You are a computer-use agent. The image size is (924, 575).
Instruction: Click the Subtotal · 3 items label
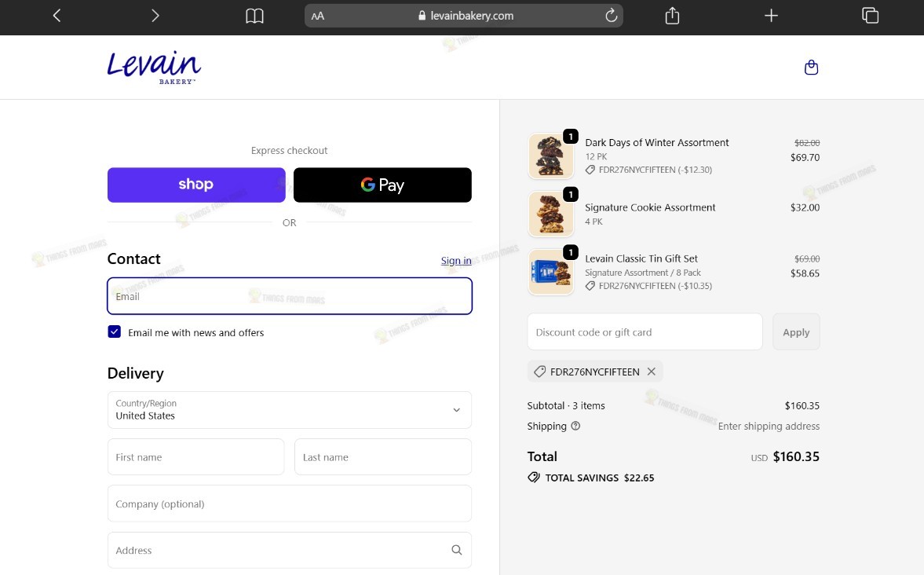tap(566, 406)
